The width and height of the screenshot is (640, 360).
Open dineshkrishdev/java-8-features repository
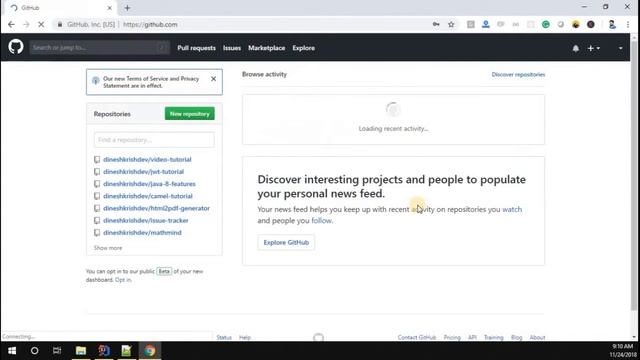[149, 184]
